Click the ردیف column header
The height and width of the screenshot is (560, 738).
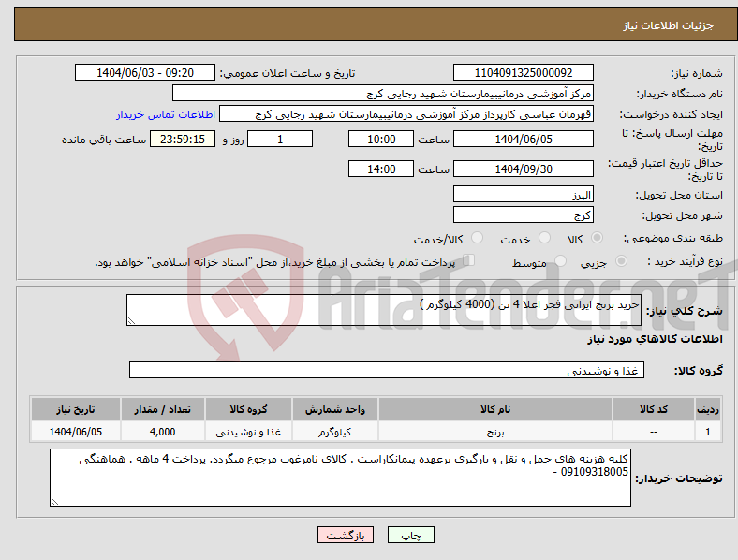pos(707,409)
